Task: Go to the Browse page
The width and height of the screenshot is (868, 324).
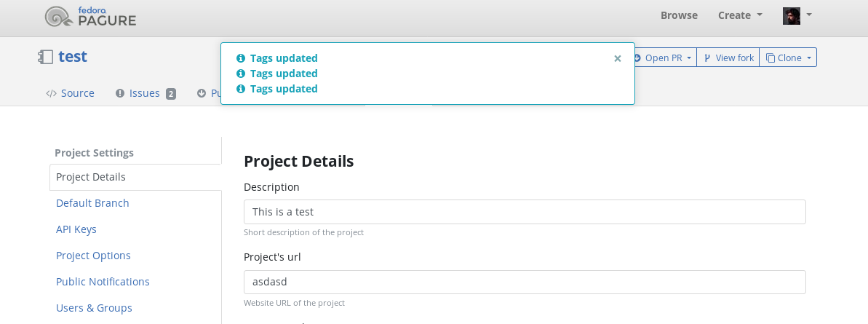Action: pyautogui.click(x=679, y=15)
